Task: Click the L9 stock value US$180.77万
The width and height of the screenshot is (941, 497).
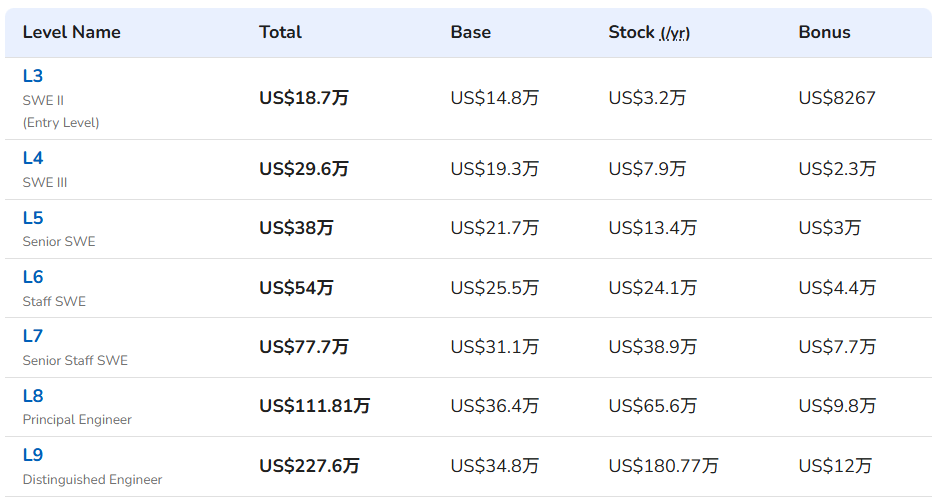Action: [x=663, y=466]
